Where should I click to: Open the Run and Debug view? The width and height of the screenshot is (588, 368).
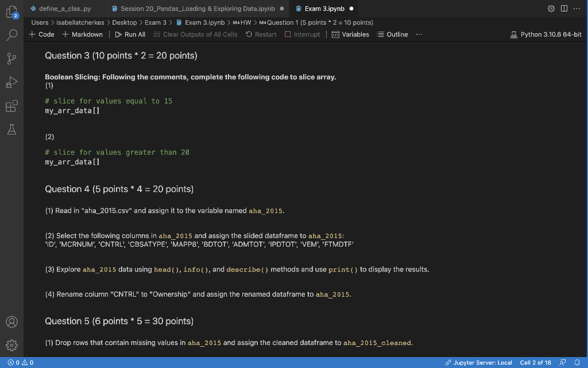11,82
